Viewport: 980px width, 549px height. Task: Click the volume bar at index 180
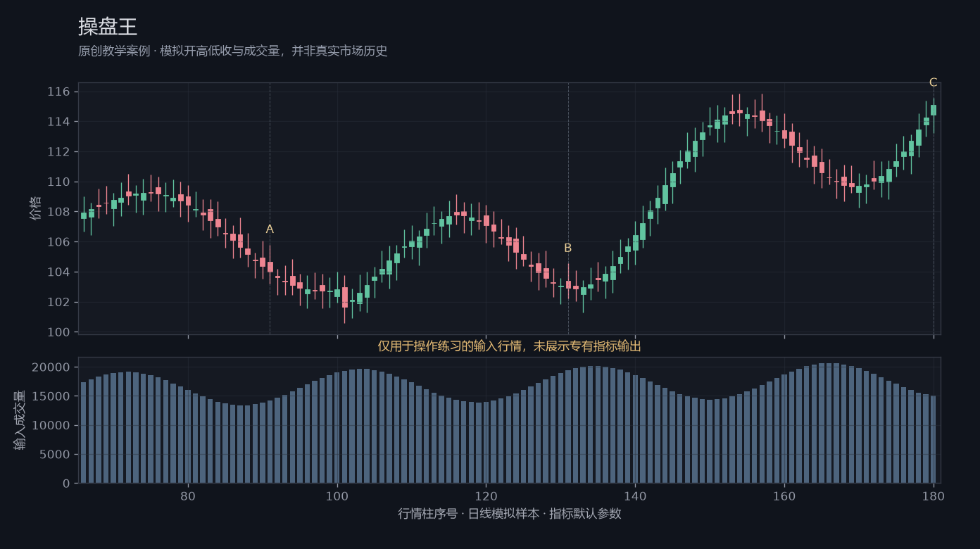934,439
